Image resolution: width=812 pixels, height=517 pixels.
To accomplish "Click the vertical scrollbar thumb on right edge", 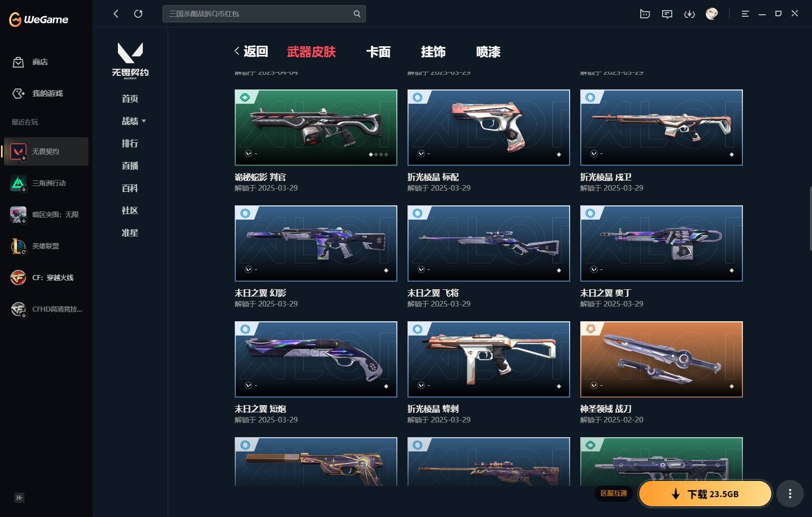I will [x=810, y=219].
